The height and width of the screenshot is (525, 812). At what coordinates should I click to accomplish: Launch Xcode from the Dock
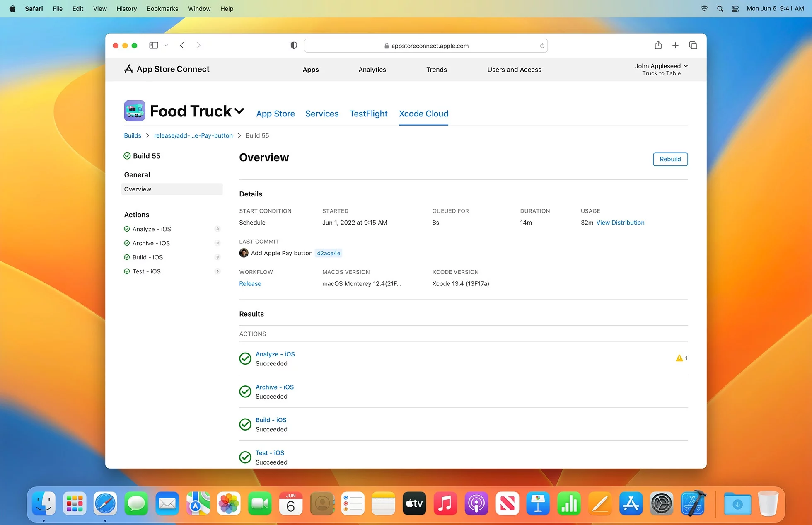tap(693, 503)
